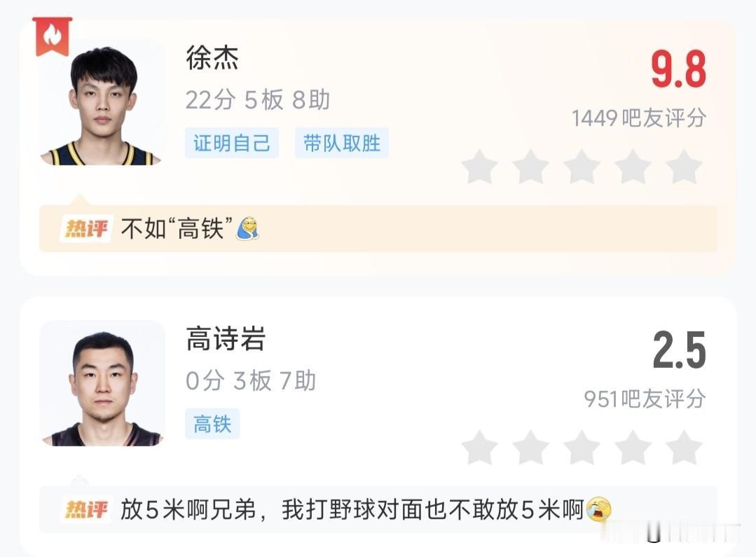Give 高诗岩 a four-star rating
Screen dimensions: 756x557
click(x=633, y=448)
